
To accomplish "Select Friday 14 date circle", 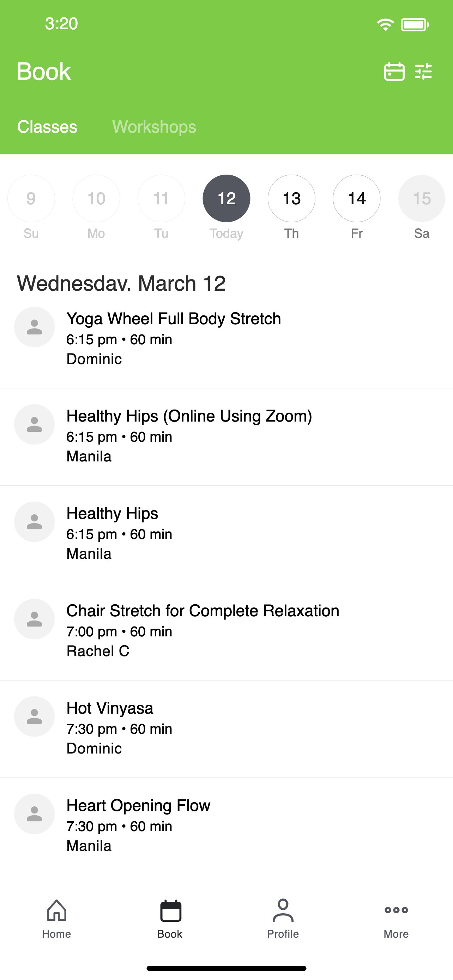I will [357, 199].
